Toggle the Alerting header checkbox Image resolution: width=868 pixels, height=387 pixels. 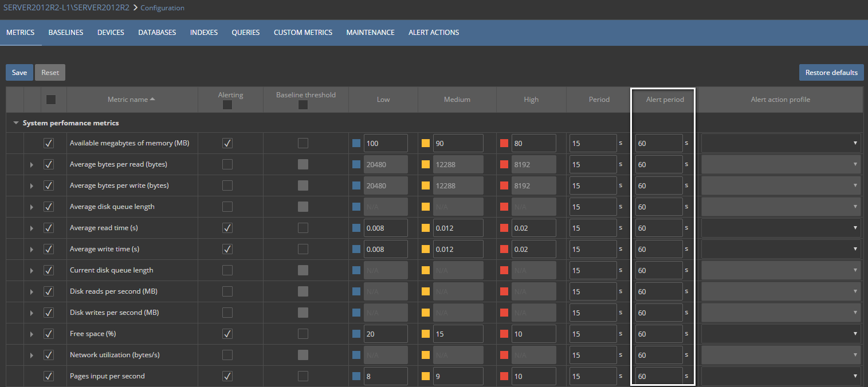(227, 105)
